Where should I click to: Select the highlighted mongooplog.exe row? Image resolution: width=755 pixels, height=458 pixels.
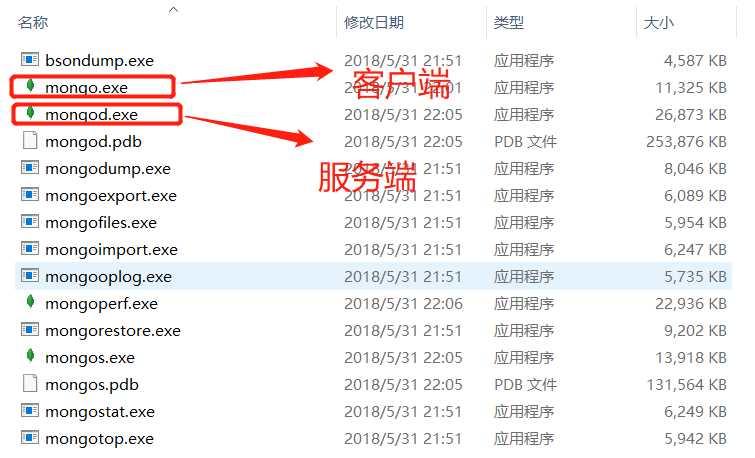pos(374,276)
